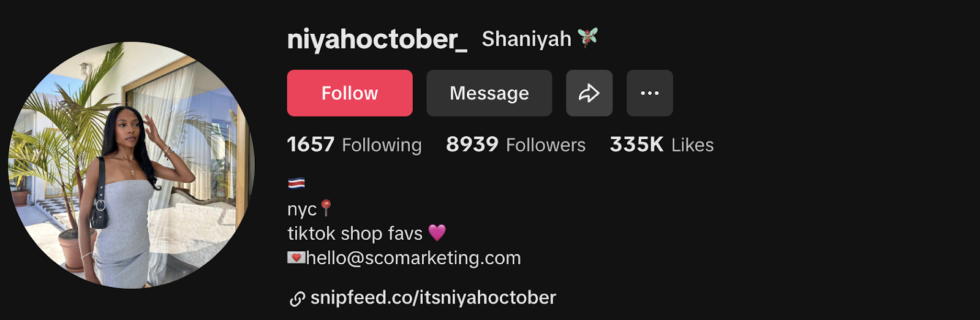Follow the niyahoctober_ account
This screenshot has height=320, width=980.
(350, 93)
